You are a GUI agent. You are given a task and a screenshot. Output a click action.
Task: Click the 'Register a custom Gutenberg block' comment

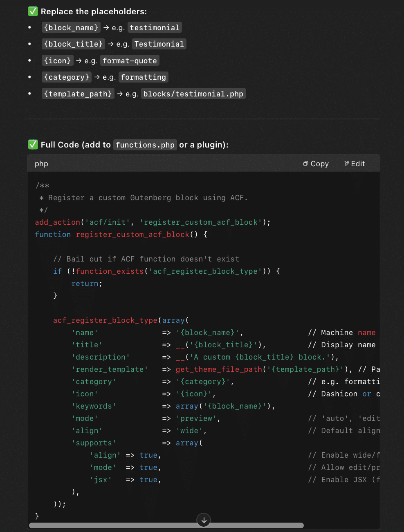[x=144, y=198]
